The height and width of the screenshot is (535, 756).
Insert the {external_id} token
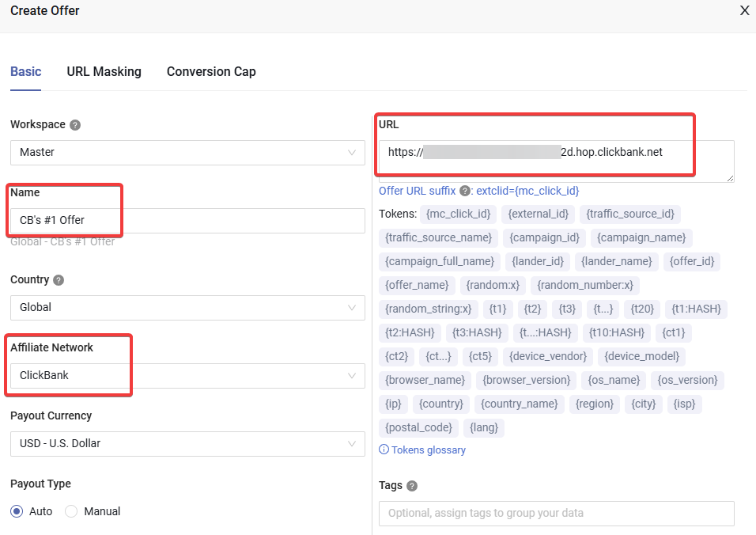(x=538, y=214)
